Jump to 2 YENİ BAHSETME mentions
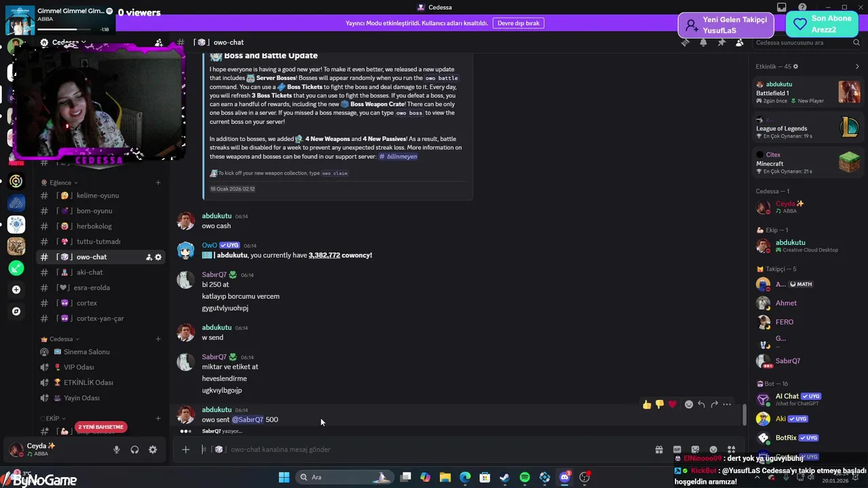 pos(102,427)
